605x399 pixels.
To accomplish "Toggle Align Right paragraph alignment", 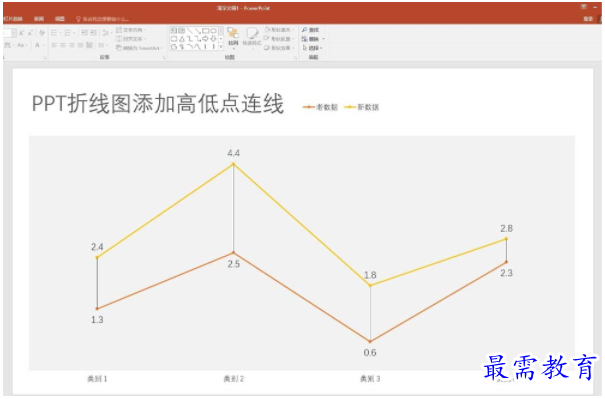I will tap(72, 45).
